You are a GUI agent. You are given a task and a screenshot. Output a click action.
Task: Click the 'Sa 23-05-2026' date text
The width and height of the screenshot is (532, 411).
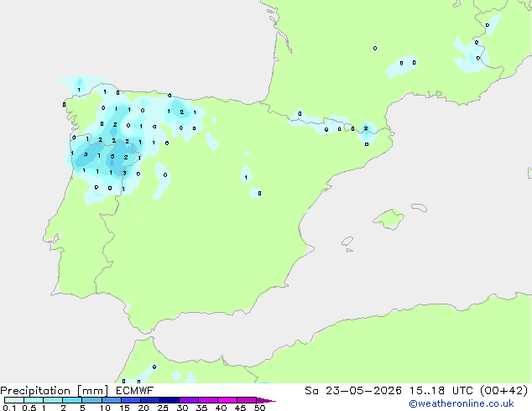point(353,391)
